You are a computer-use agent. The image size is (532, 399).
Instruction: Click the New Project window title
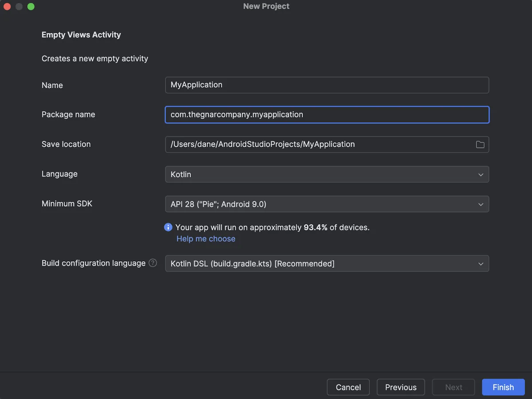(266, 6)
